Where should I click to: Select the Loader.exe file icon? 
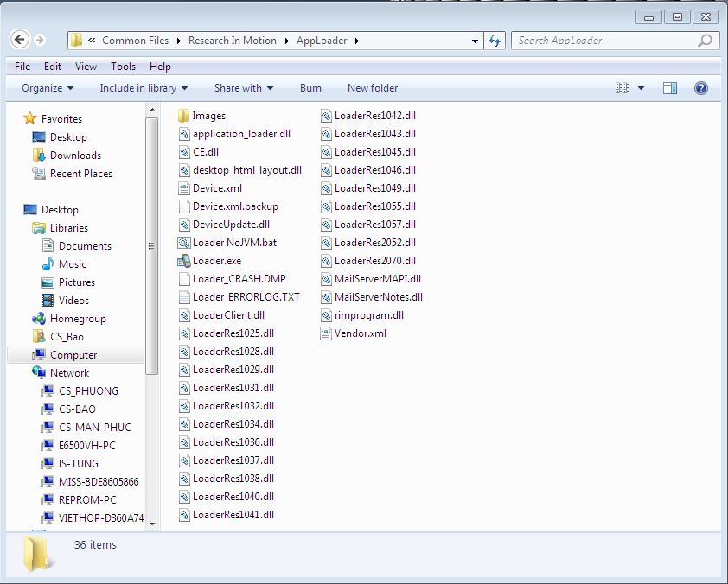[x=184, y=261]
